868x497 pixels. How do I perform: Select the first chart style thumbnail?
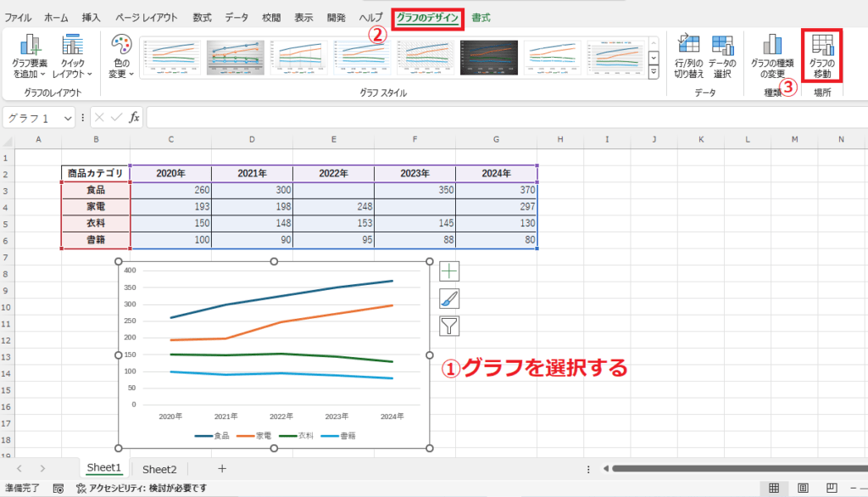pyautogui.click(x=171, y=58)
